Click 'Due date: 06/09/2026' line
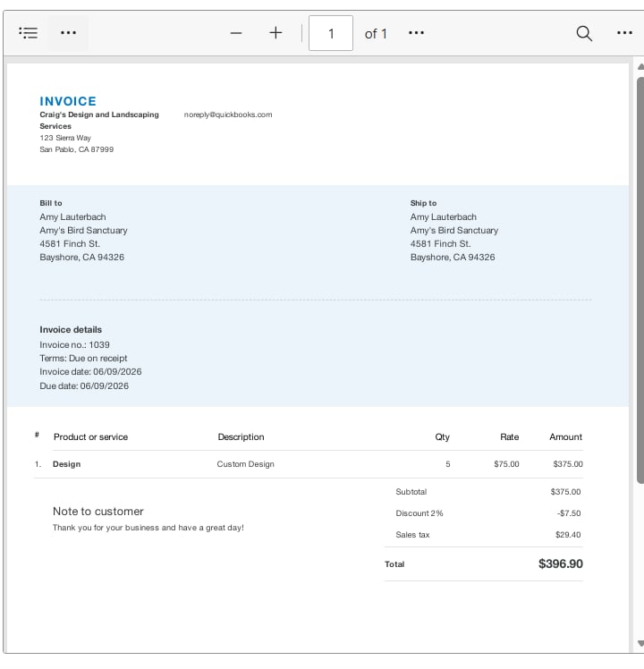Screen dimensions: 644x669 click(x=84, y=385)
